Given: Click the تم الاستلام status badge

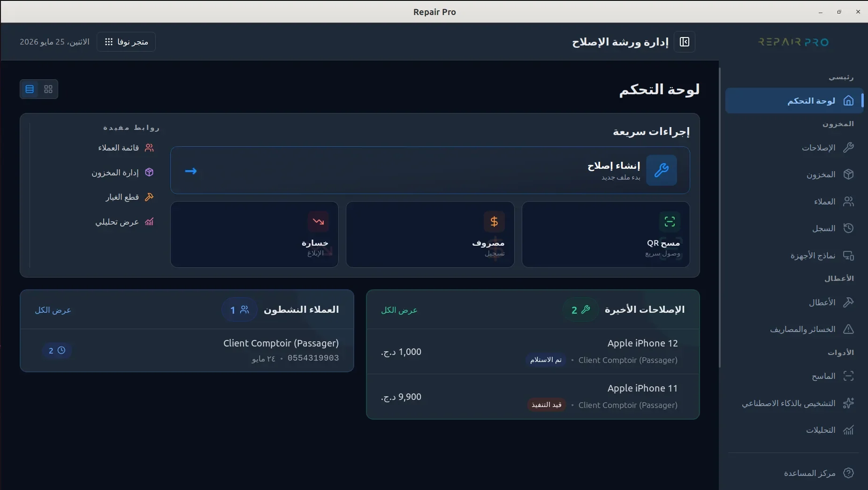Looking at the screenshot, I should tap(546, 360).
